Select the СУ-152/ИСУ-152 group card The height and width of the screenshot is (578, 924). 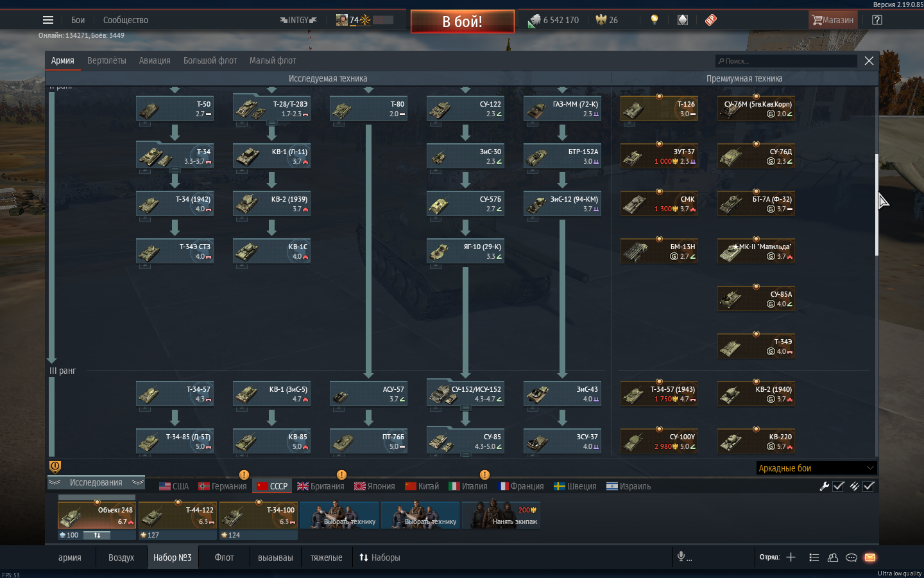(x=465, y=394)
